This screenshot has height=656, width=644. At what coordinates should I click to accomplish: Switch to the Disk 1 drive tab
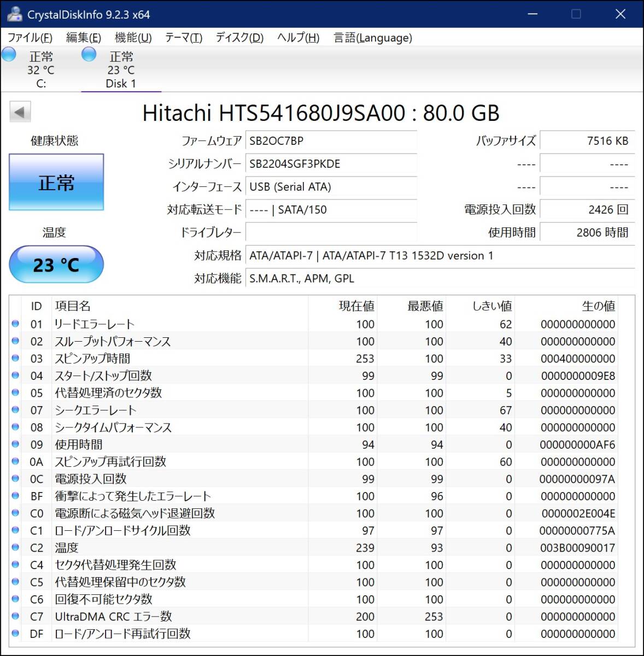(x=121, y=70)
